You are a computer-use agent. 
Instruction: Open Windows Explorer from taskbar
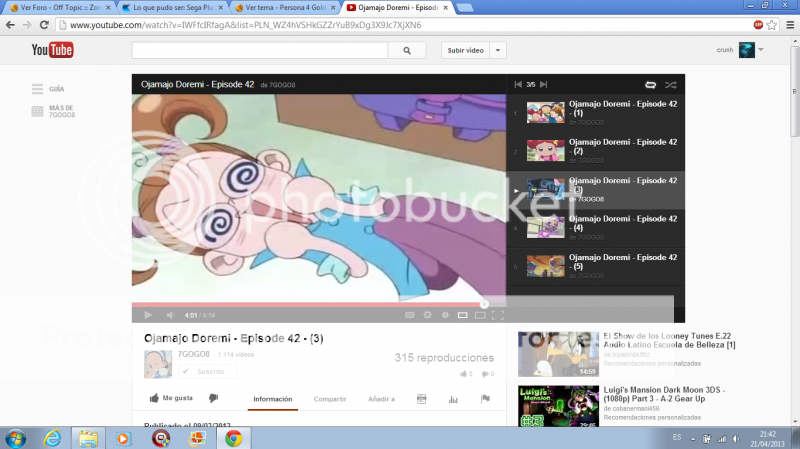pyautogui.click(x=88, y=438)
